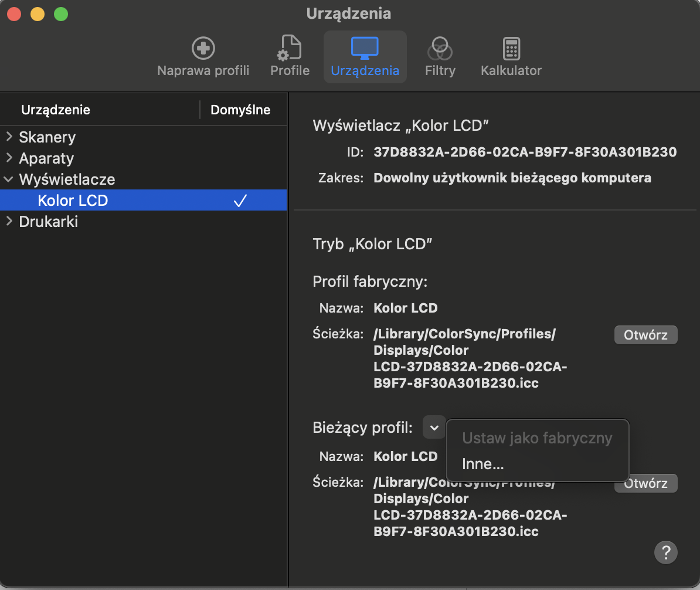This screenshot has height=590, width=700.
Task: Select Ustaw jako fabryczny menu entry
Action: click(x=537, y=438)
